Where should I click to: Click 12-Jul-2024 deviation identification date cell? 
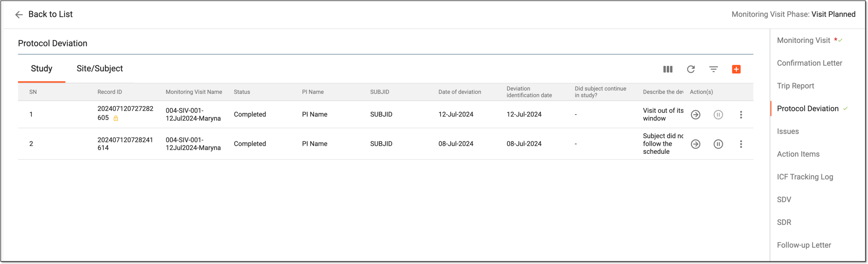pos(524,114)
